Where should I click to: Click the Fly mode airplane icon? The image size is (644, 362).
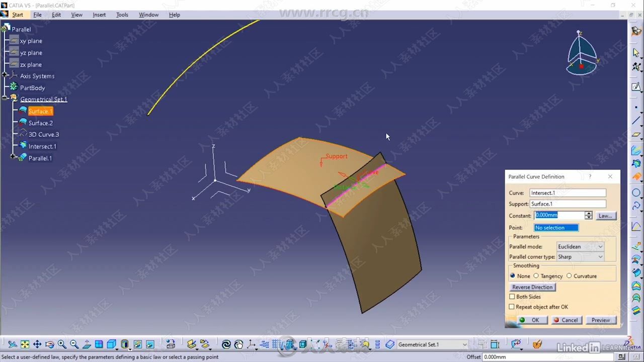point(12,344)
